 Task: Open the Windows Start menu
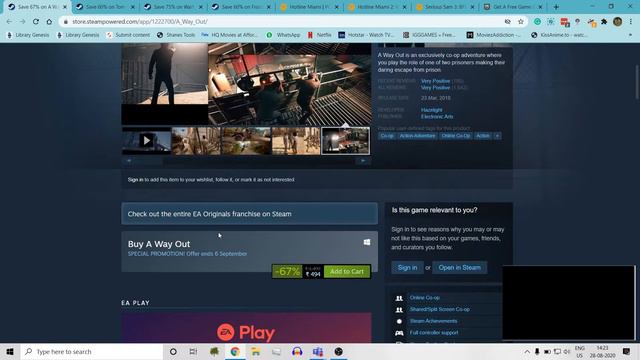[x=10, y=351]
